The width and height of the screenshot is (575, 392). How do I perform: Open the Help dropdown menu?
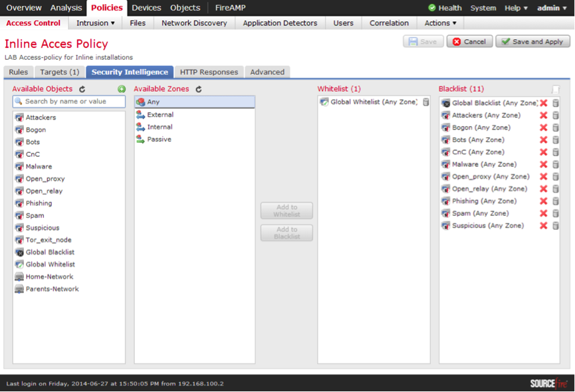pyautogui.click(x=516, y=8)
